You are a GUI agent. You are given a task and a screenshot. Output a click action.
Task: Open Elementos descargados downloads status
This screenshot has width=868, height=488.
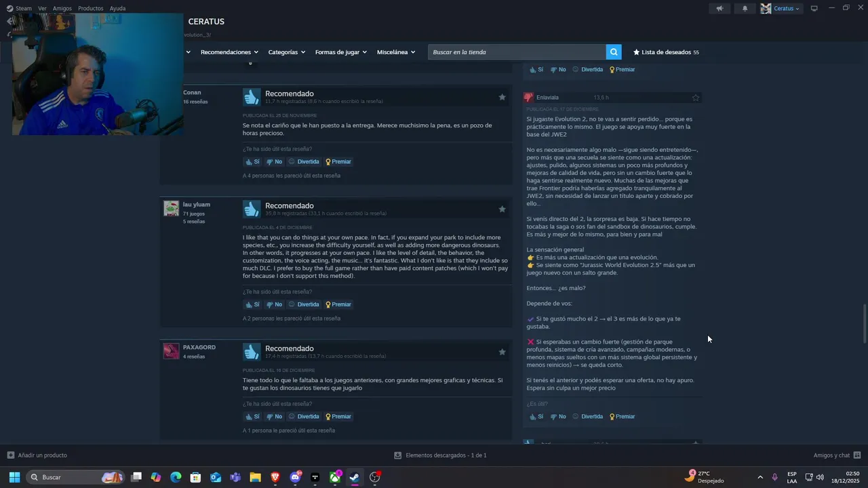point(440,455)
